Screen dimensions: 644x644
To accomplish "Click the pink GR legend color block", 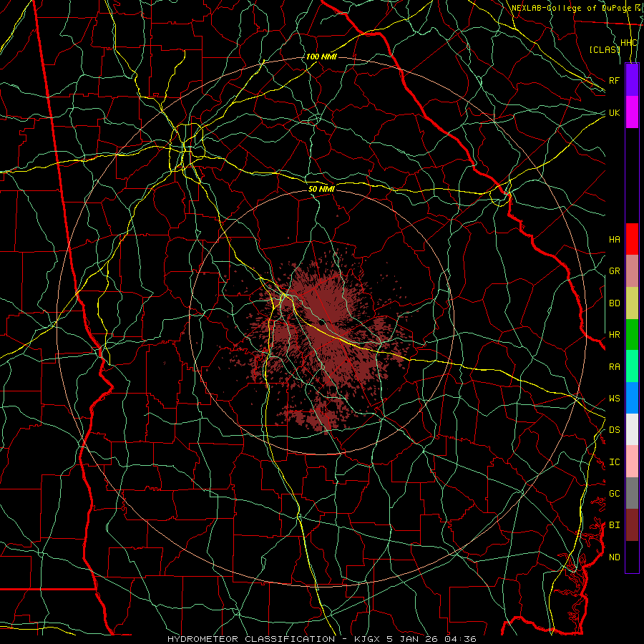I will coord(632,271).
